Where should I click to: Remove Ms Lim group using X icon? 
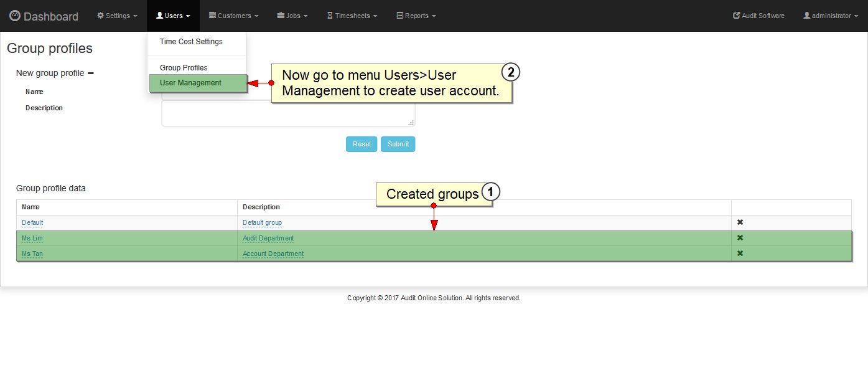(x=740, y=238)
